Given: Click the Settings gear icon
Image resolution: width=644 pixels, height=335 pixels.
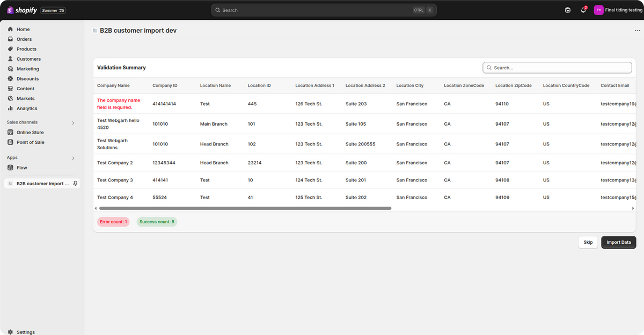Looking at the screenshot, I should point(10,332).
